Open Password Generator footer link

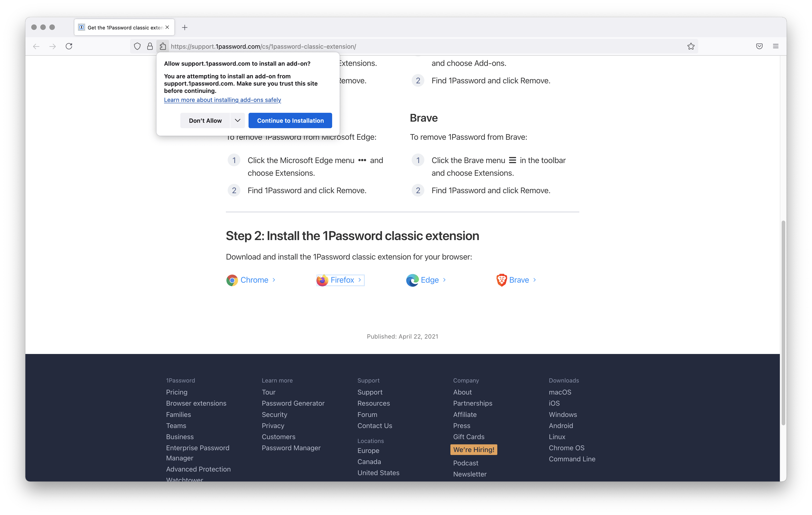point(293,403)
